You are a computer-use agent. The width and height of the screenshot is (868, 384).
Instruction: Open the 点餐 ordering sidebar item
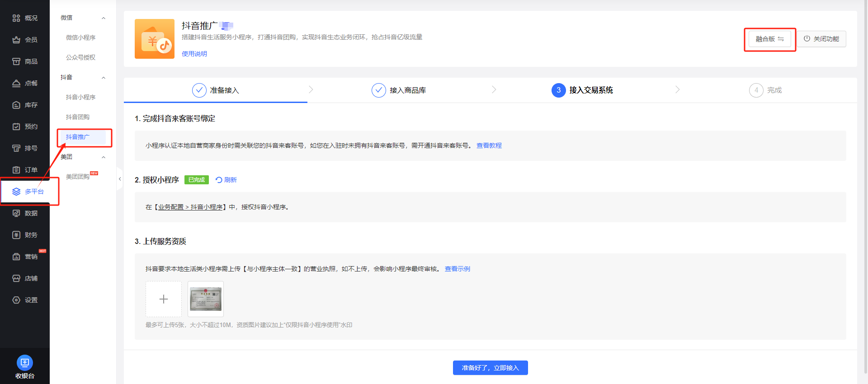25,83
